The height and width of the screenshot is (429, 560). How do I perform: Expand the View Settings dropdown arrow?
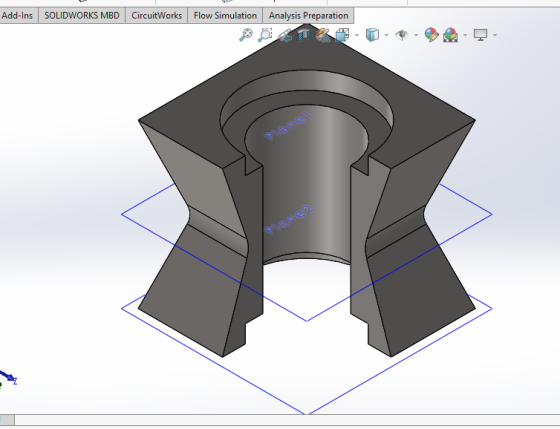495,35
